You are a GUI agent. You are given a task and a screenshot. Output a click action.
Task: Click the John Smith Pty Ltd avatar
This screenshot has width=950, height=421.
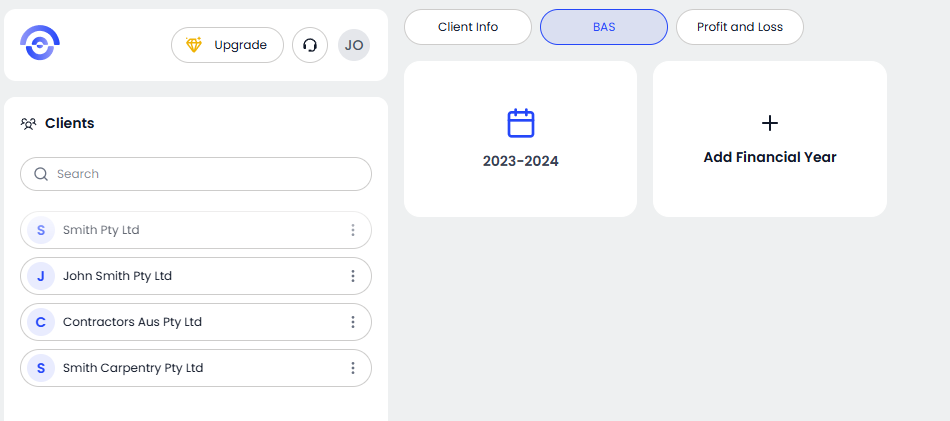pyautogui.click(x=41, y=276)
